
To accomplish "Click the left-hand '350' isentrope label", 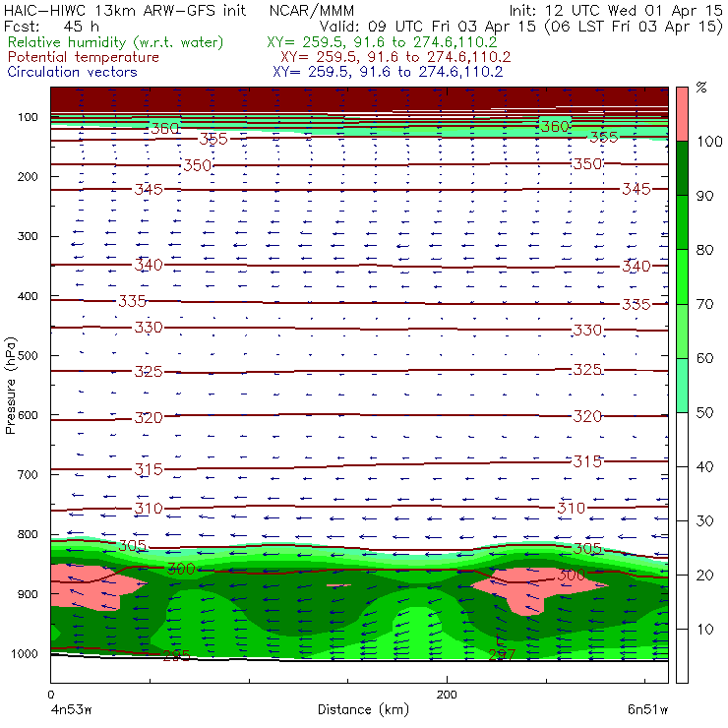I will coord(198,165).
